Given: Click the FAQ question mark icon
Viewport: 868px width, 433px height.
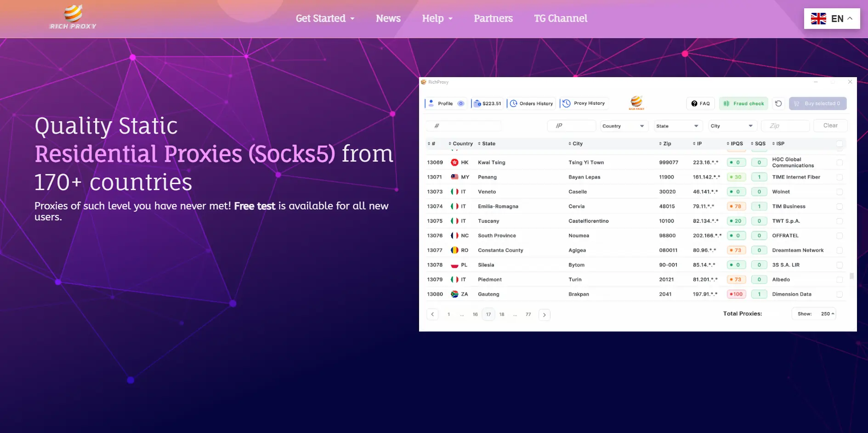Looking at the screenshot, I should coord(694,103).
